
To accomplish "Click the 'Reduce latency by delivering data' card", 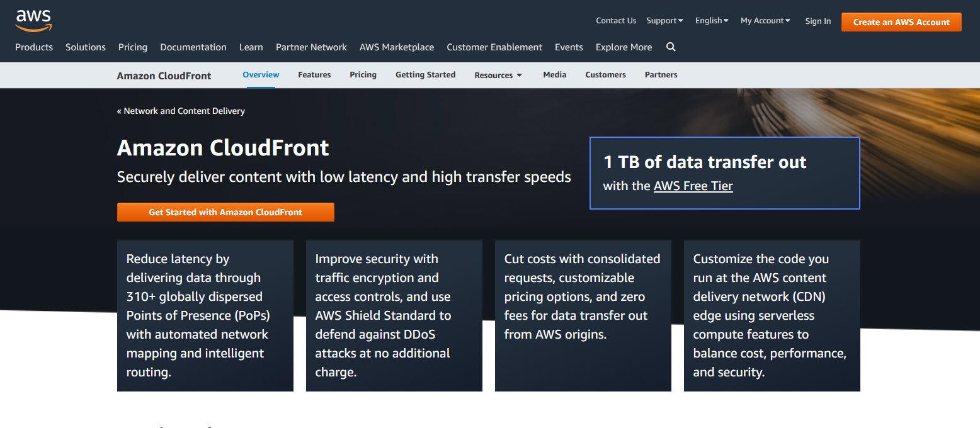I will 205,316.
